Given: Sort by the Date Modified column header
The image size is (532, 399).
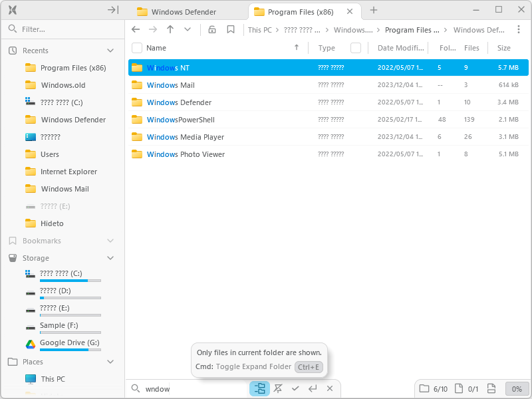Looking at the screenshot, I should click(401, 48).
